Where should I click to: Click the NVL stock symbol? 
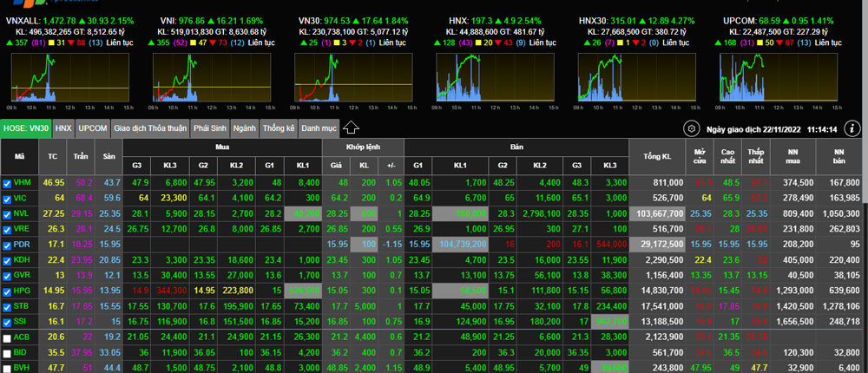click(x=22, y=213)
